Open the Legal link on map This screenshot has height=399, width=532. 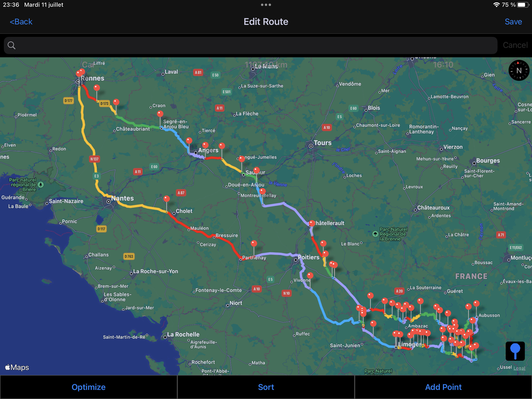tap(519, 368)
